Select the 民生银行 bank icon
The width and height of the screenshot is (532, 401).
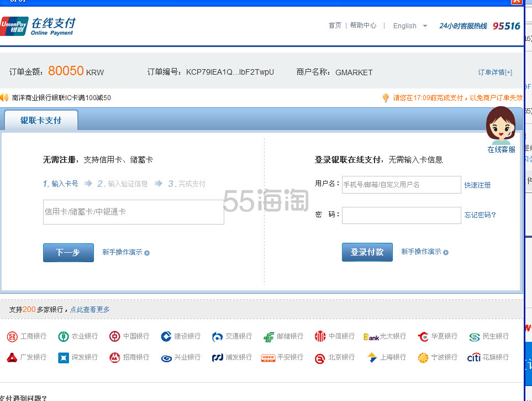coord(475,336)
